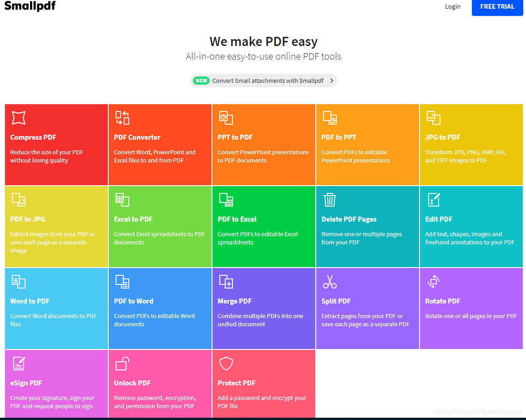Open the Edit PDF heading
526x420 pixels.
(439, 219)
